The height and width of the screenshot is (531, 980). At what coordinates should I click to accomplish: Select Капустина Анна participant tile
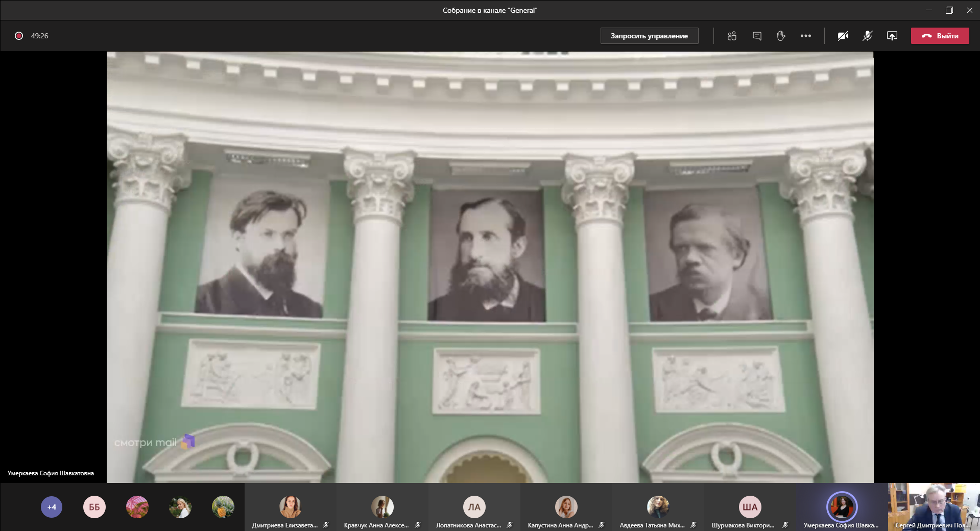566,507
